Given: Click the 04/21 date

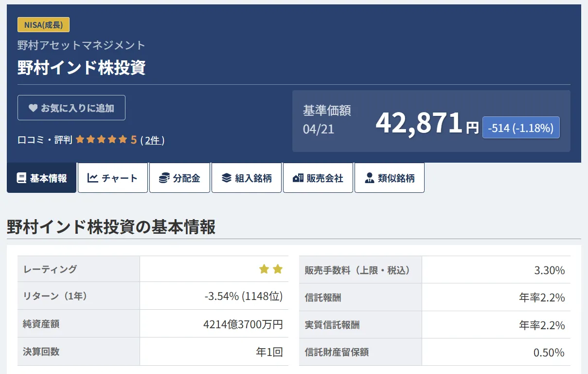Looking at the screenshot, I should pyautogui.click(x=319, y=130).
